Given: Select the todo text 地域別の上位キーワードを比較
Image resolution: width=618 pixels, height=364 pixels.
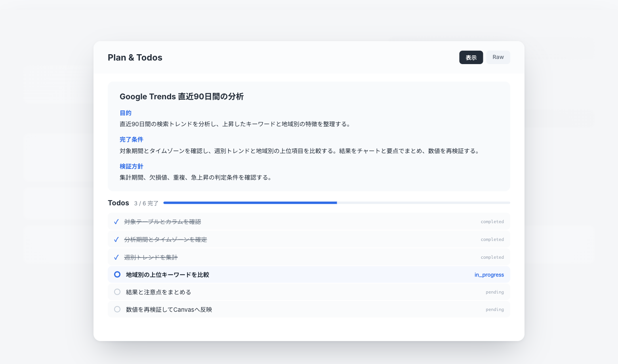Looking at the screenshot, I should (168, 275).
